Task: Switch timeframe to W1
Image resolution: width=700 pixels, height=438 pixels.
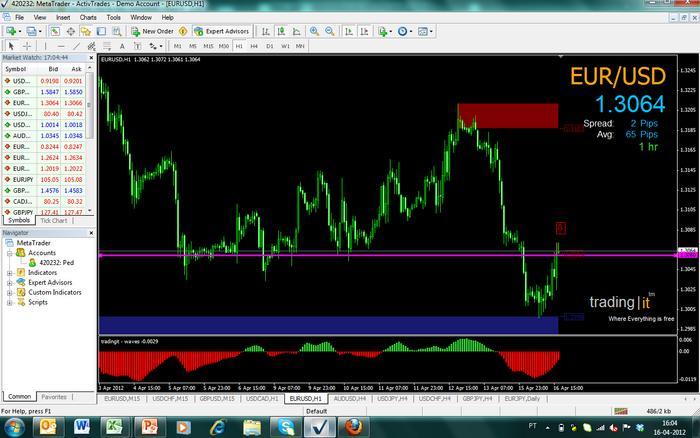Action: (x=285, y=46)
